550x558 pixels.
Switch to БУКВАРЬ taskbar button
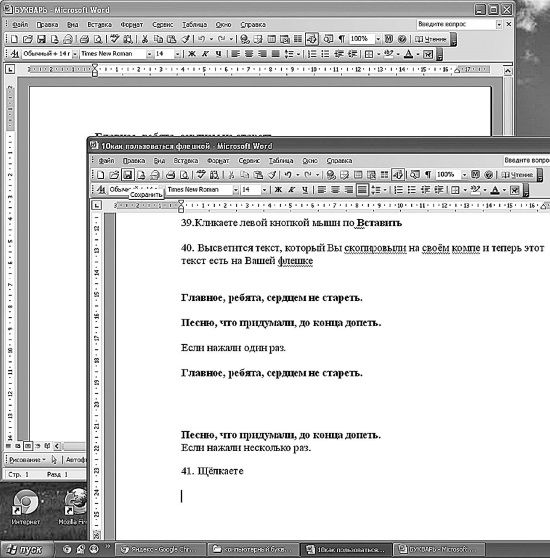pos(440,549)
